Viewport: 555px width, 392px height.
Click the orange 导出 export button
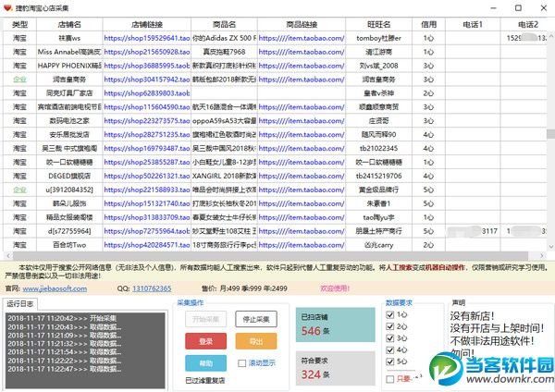[256, 341]
